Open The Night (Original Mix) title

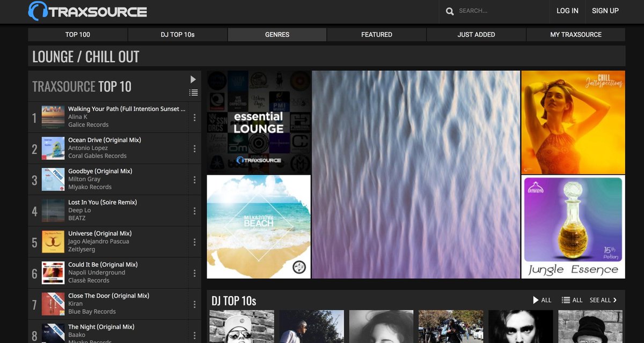[100, 326]
